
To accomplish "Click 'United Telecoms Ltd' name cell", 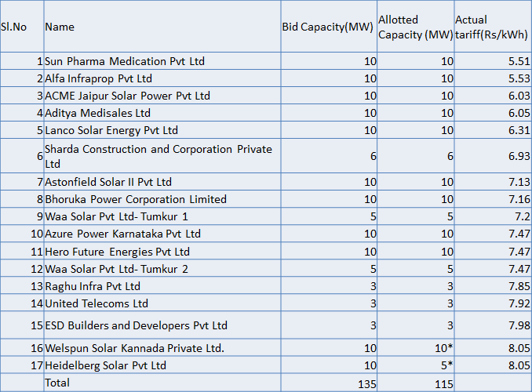I will pos(162,303).
